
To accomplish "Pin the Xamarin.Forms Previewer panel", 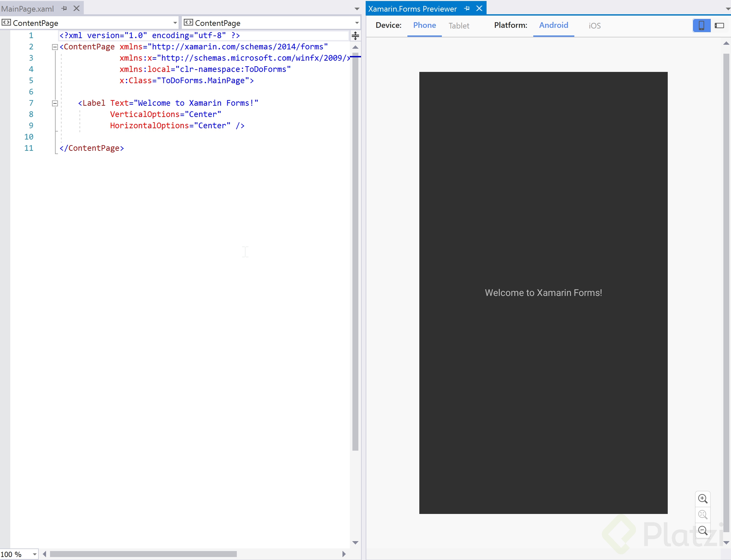I will tap(467, 8).
